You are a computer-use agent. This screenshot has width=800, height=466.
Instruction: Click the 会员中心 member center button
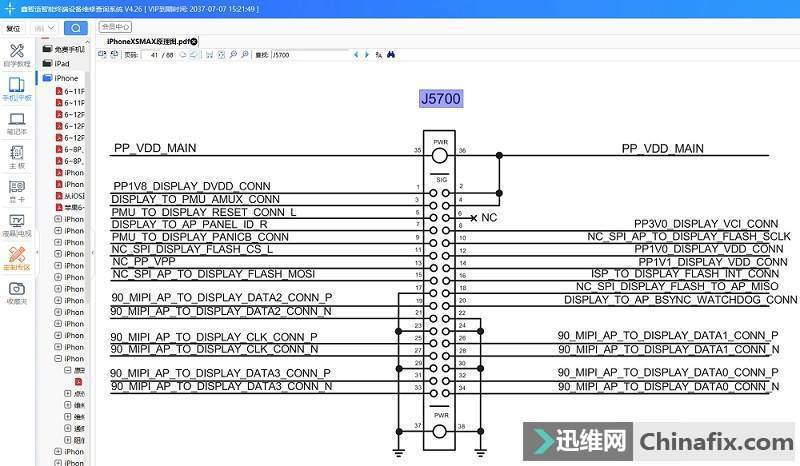point(116,27)
